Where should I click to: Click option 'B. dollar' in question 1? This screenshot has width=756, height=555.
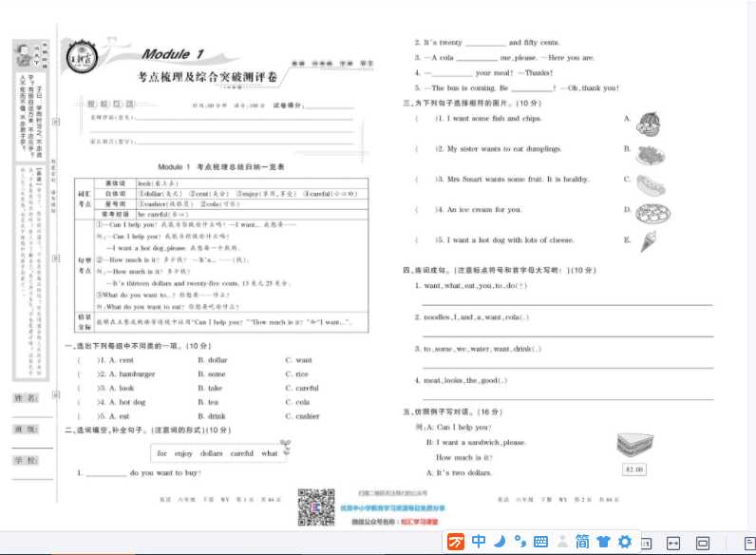click(x=213, y=360)
